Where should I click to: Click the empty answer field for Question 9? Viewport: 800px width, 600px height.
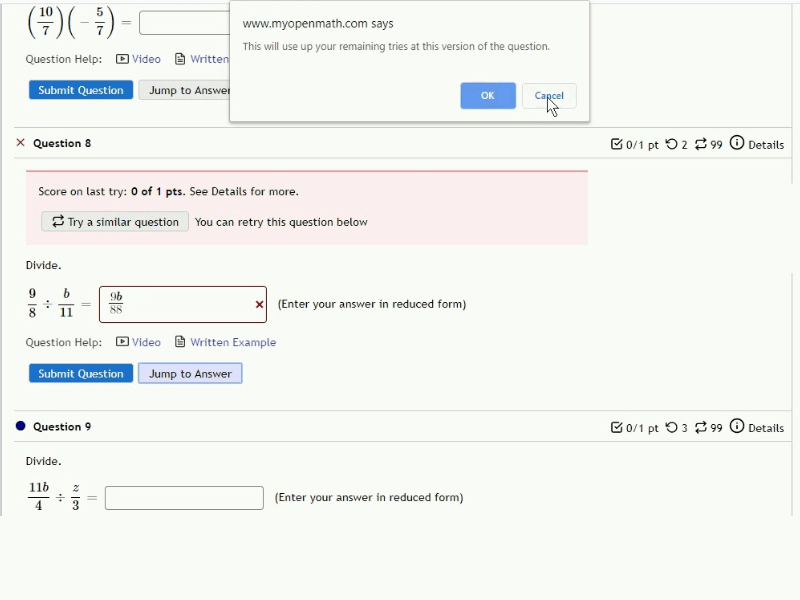coord(183,497)
